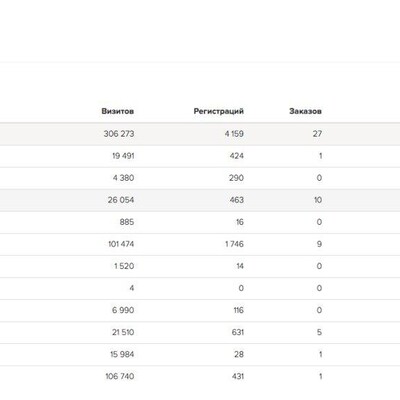Screen dimensions: 400x400
Task: Click the visits cell 885
Action: (127, 222)
